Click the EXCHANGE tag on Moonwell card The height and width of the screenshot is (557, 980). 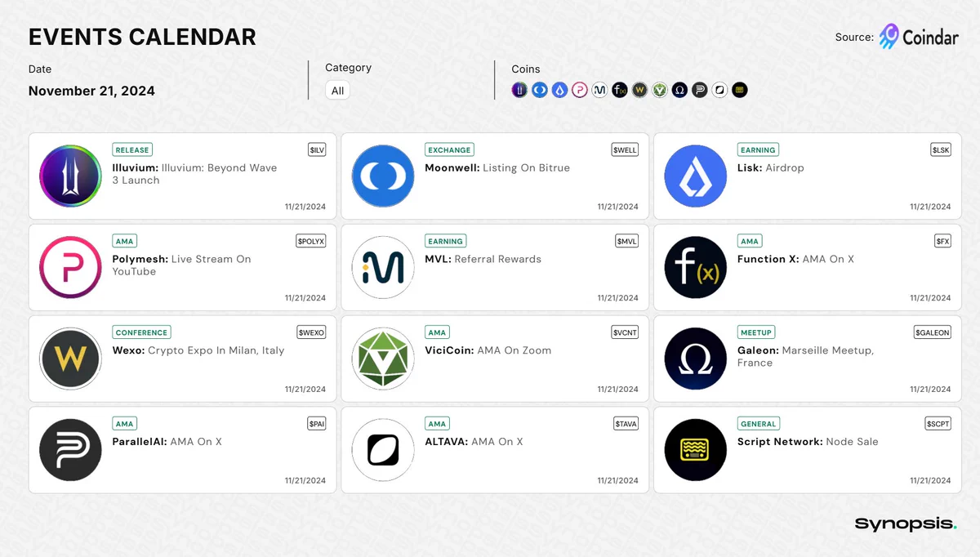[450, 150]
